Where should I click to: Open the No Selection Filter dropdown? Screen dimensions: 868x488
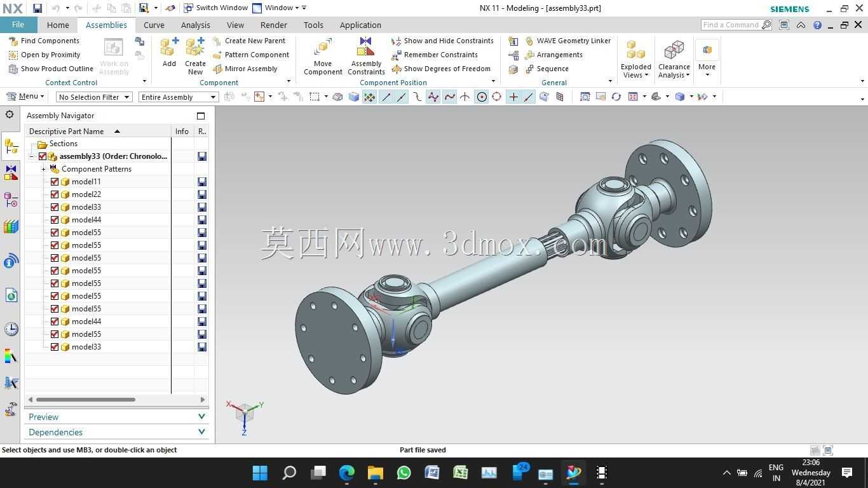point(93,97)
